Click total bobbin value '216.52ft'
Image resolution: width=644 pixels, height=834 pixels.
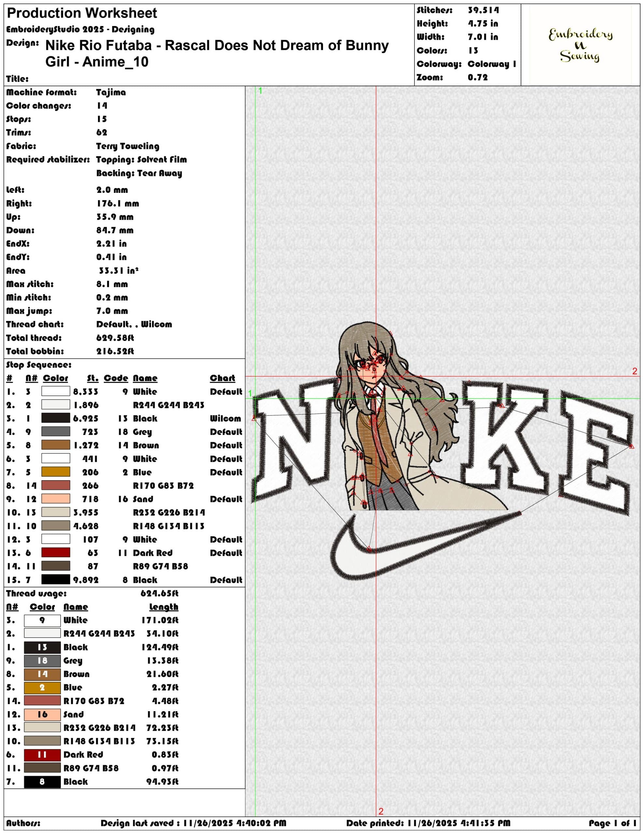click(115, 351)
